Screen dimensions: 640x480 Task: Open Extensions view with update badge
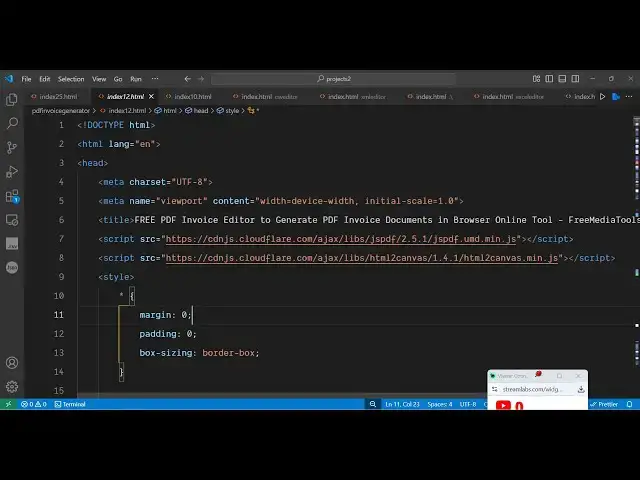(12, 196)
